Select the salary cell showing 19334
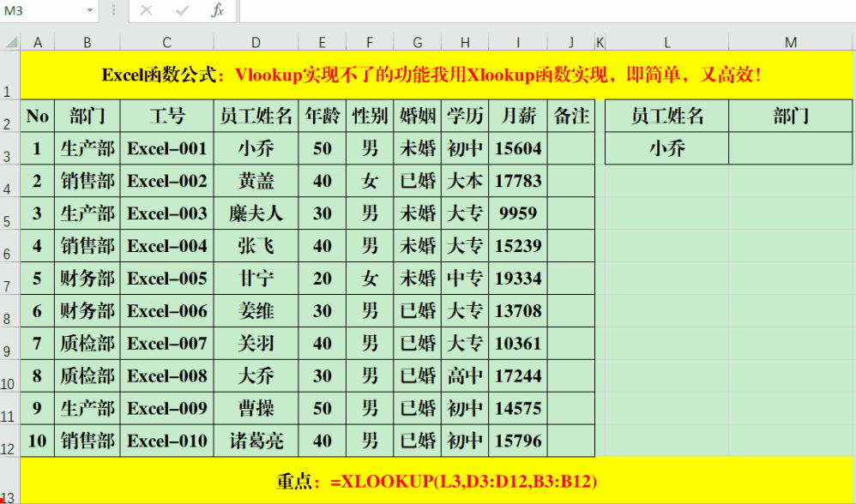The image size is (856, 504). click(x=516, y=278)
